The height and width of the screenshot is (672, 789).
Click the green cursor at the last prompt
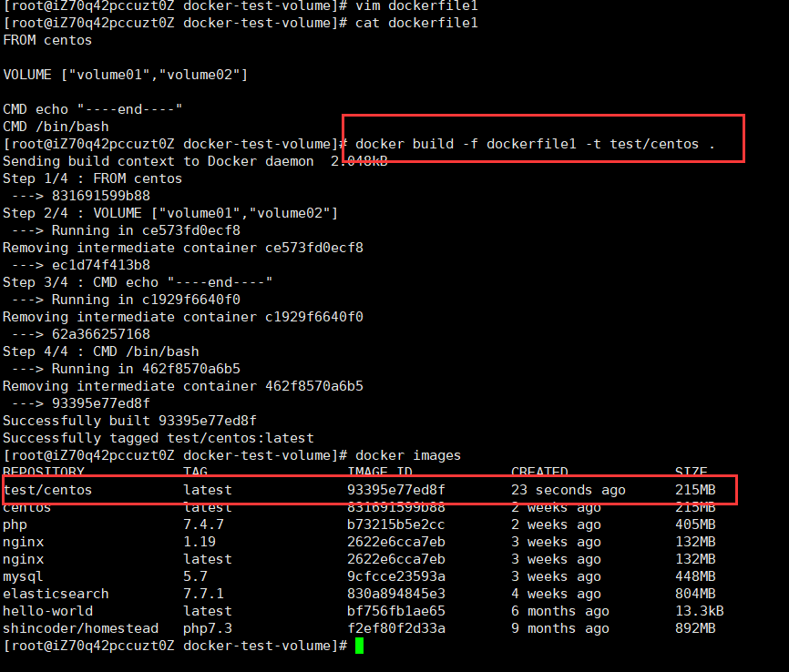[360, 646]
